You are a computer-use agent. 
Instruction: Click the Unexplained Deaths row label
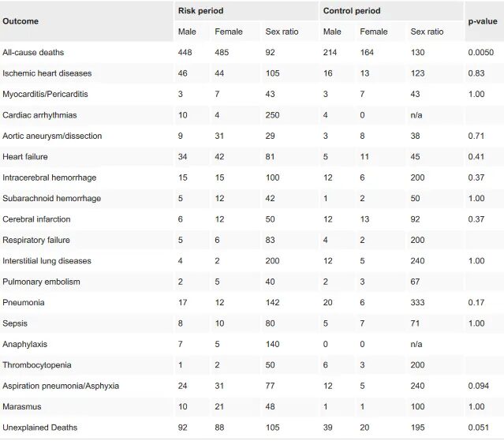pyautogui.click(x=40, y=428)
